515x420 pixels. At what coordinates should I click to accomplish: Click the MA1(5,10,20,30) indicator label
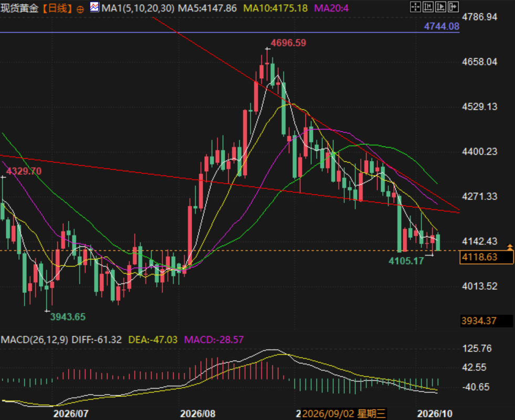point(138,8)
